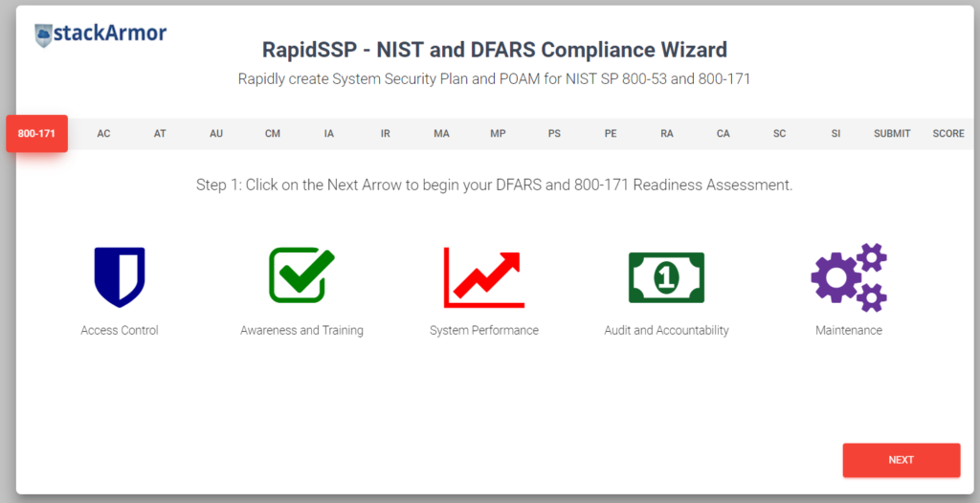Viewport: 980px width, 503px height.
Task: Click the RapidSSP Compliance Wizard heading
Action: click(x=495, y=50)
